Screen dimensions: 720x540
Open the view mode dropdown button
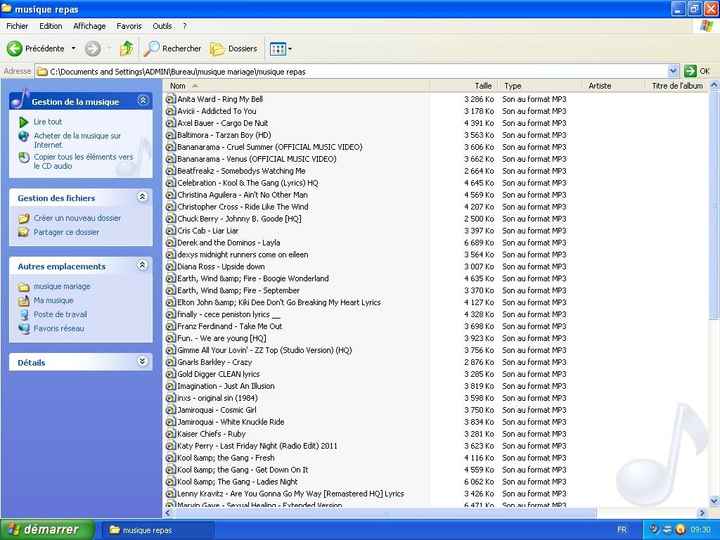[x=280, y=48]
